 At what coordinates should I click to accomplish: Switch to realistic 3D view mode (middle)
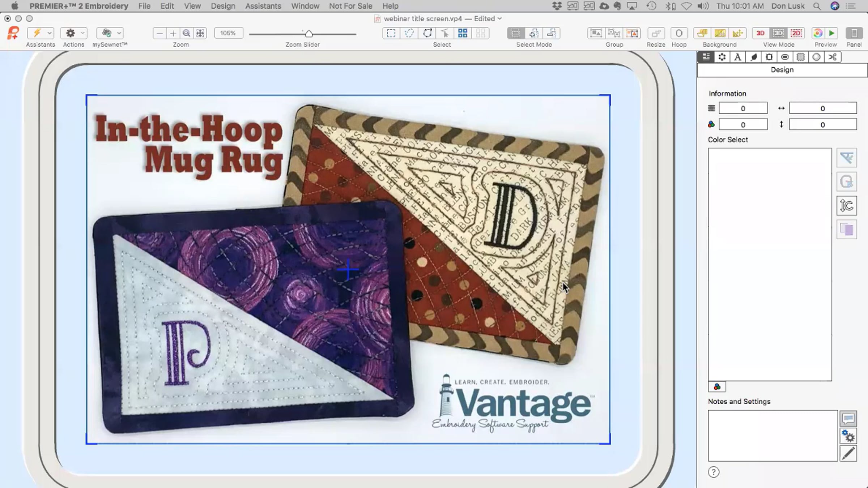pyautogui.click(x=778, y=33)
